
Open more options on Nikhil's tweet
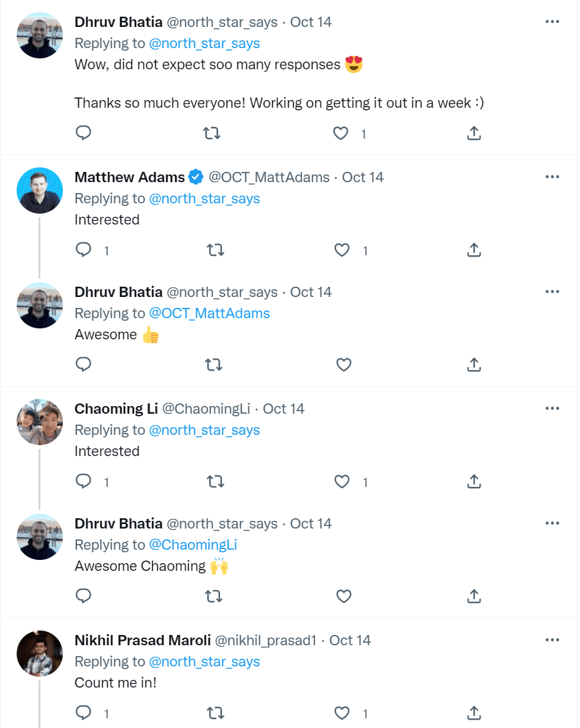point(552,640)
